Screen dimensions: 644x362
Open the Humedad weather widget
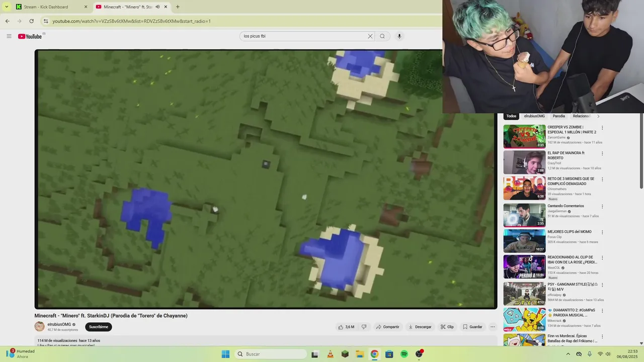(x=20, y=354)
